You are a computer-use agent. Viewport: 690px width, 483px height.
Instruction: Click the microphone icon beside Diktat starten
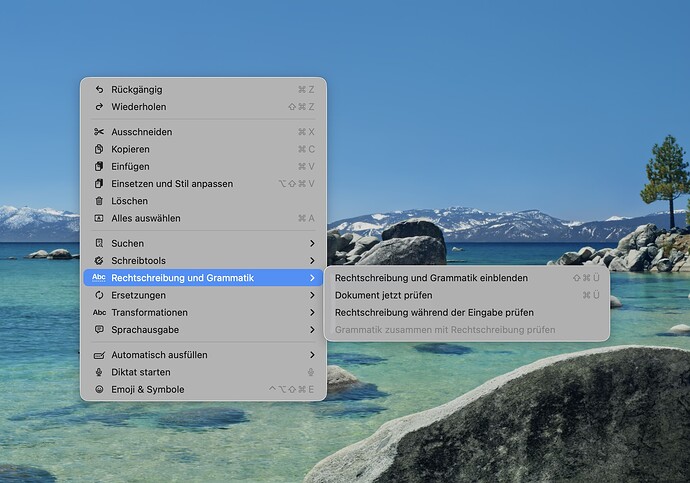99,372
